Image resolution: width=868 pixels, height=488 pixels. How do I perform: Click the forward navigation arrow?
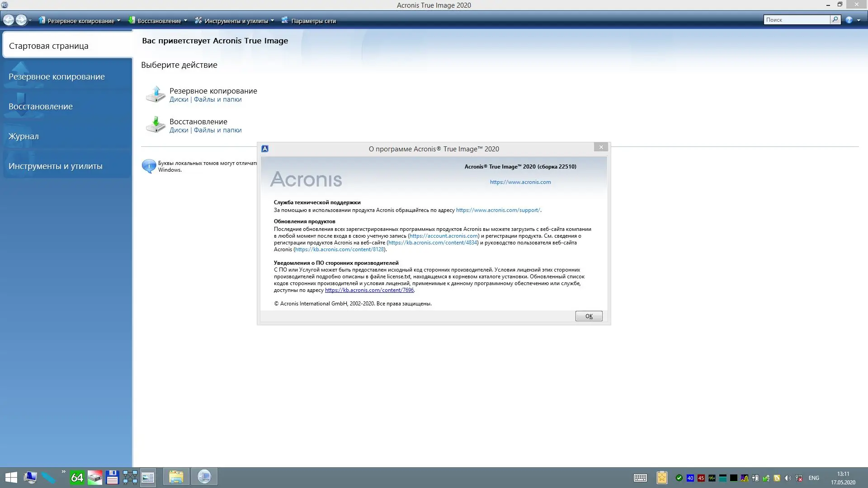click(21, 20)
